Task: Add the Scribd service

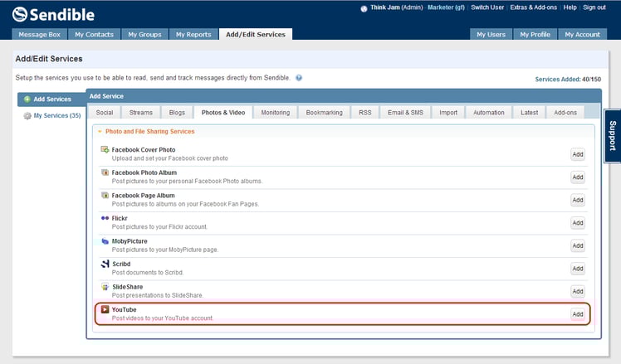Action: (578, 269)
